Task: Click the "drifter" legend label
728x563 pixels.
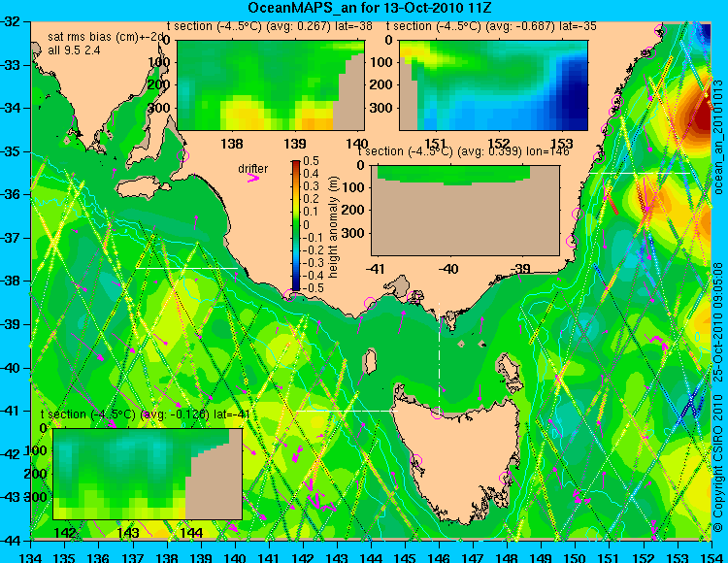Action: tap(252, 168)
